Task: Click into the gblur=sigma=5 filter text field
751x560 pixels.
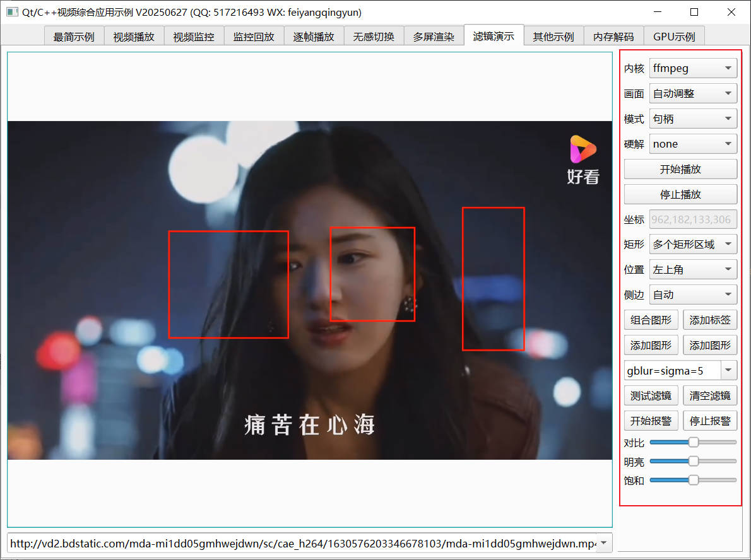Action: click(x=673, y=370)
